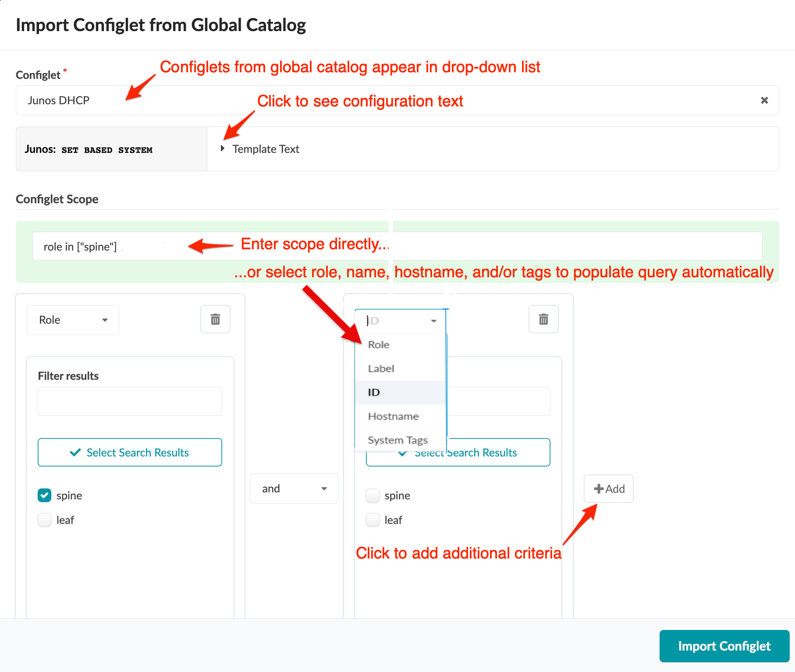This screenshot has width=795, height=672.
Task: Delete the second criteria with trash icon
Action: [543, 319]
